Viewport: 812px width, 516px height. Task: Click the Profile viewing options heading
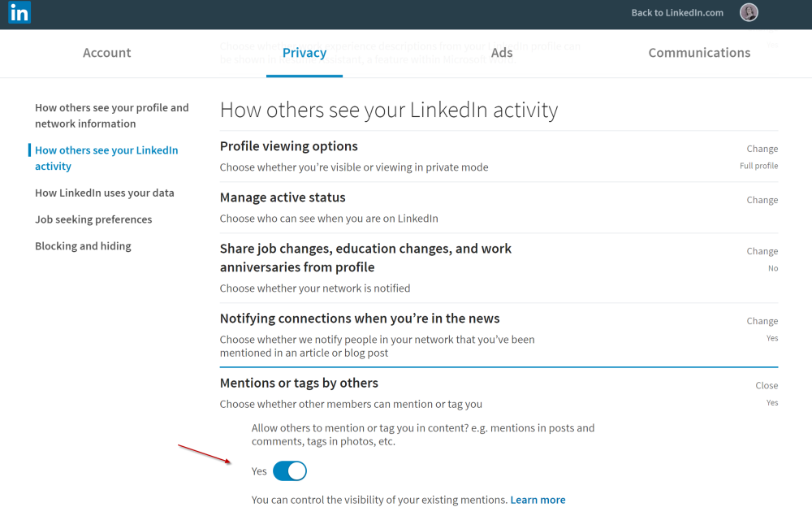288,146
